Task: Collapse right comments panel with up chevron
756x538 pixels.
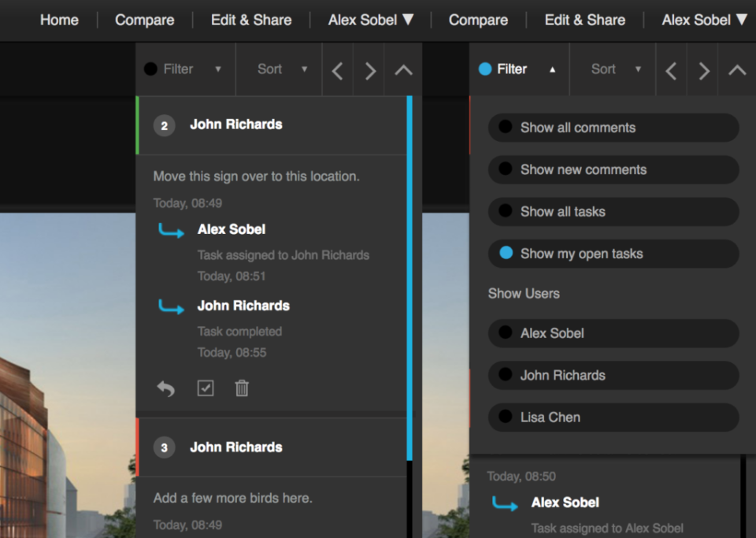Action: coord(737,71)
